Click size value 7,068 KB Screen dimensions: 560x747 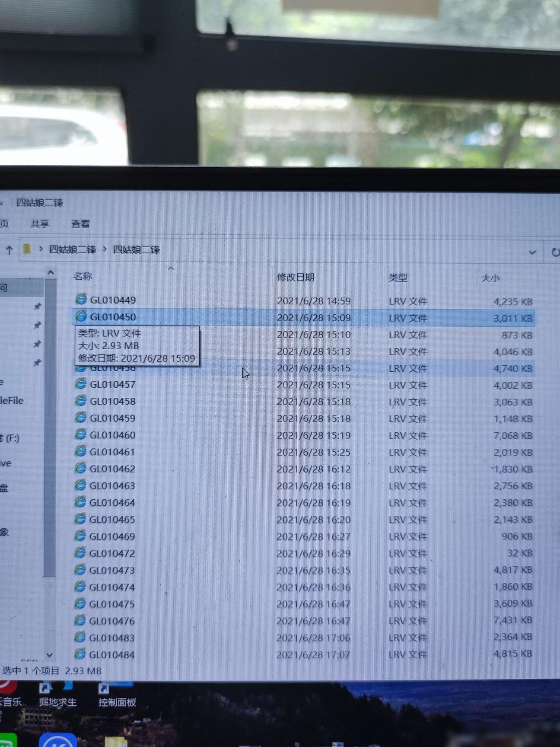tap(513, 435)
